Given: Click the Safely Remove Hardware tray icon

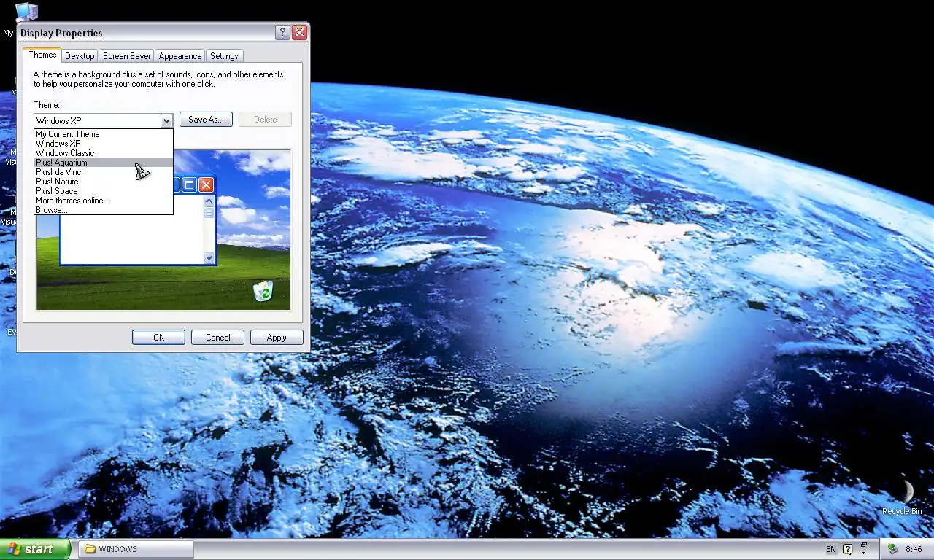Looking at the screenshot, I should (x=892, y=549).
